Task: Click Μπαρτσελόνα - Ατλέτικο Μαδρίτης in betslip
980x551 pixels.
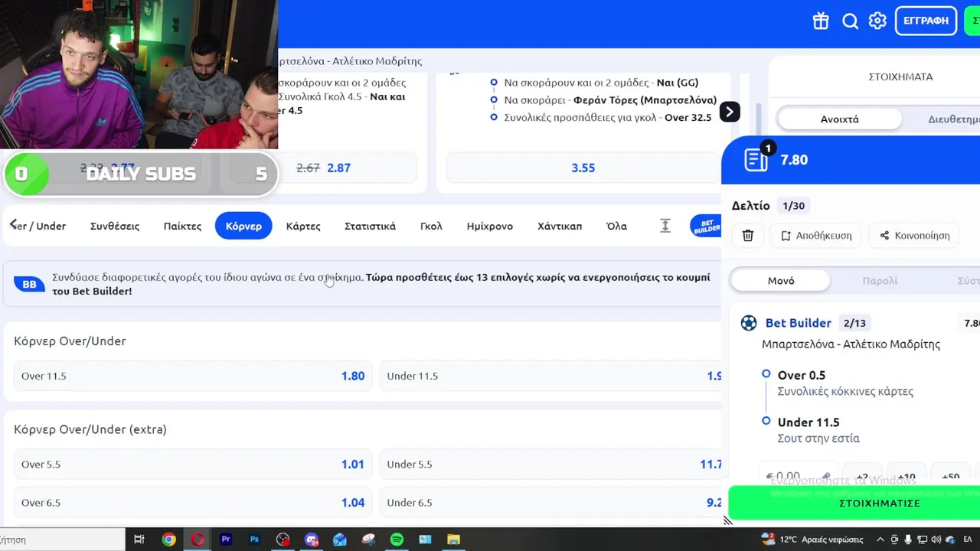Action: (851, 344)
